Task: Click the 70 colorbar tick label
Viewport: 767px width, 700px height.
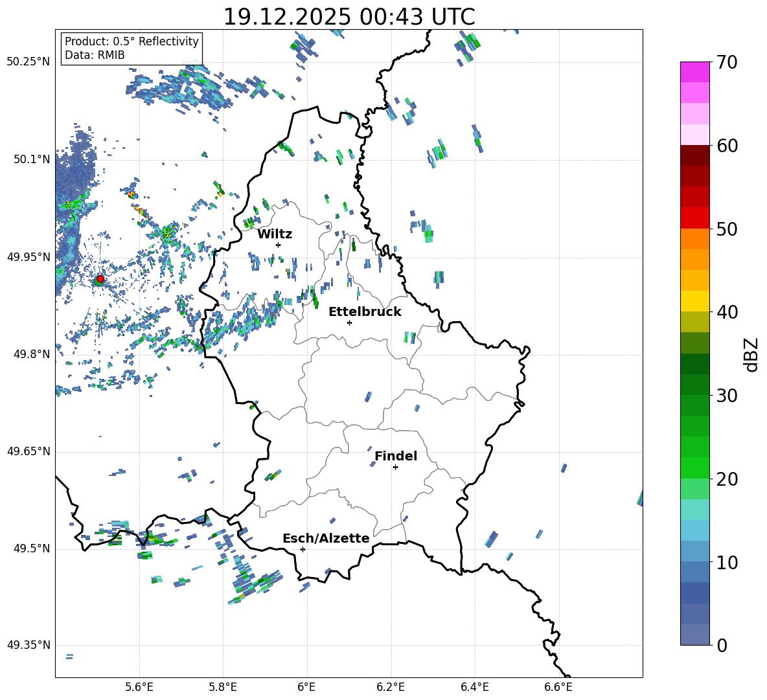Action: pyautogui.click(x=727, y=62)
